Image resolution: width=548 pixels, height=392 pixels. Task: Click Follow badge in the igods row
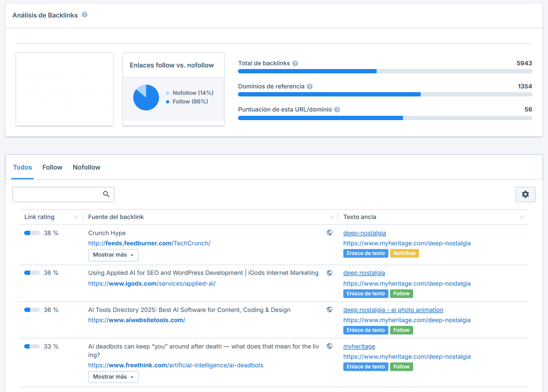402,293
